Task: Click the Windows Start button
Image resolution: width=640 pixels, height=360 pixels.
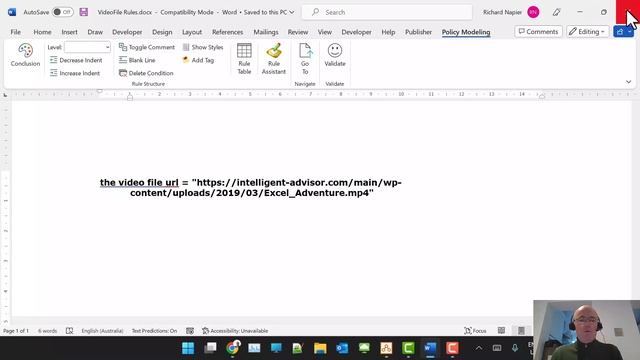Action: (x=188, y=348)
